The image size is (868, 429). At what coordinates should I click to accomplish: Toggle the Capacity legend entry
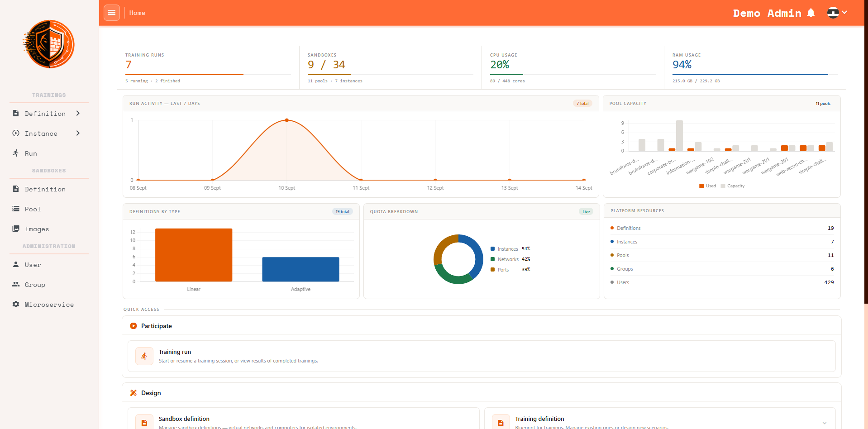[733, 186]
